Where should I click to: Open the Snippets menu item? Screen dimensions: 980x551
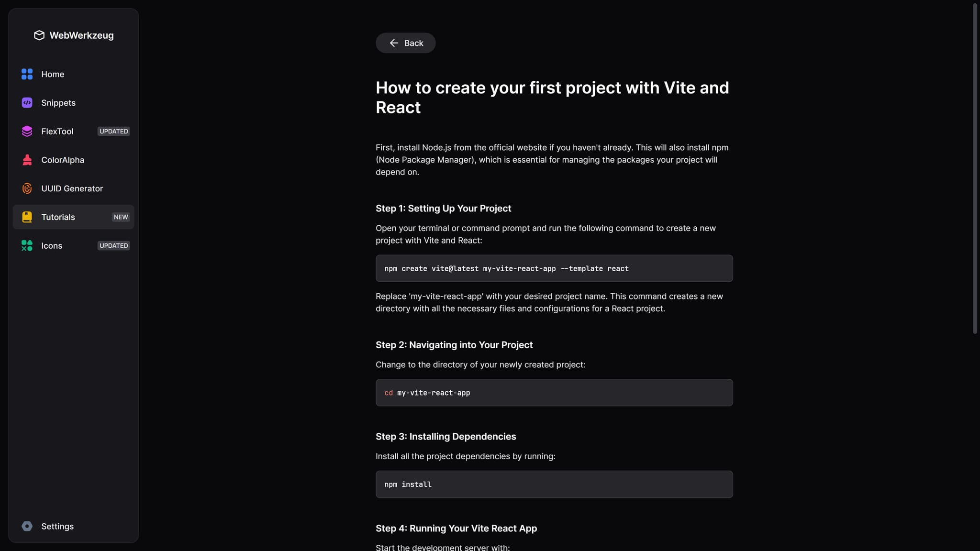click(73, 103)
